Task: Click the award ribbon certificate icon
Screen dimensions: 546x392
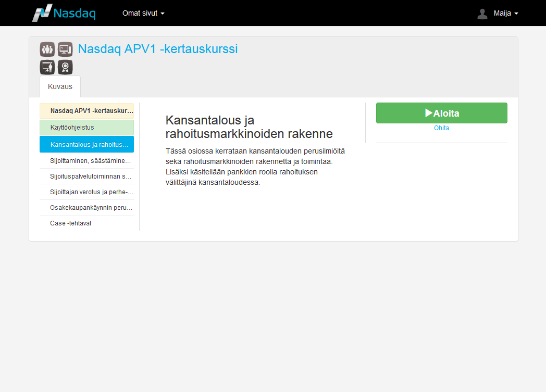Action: click(x=65, y=67)
